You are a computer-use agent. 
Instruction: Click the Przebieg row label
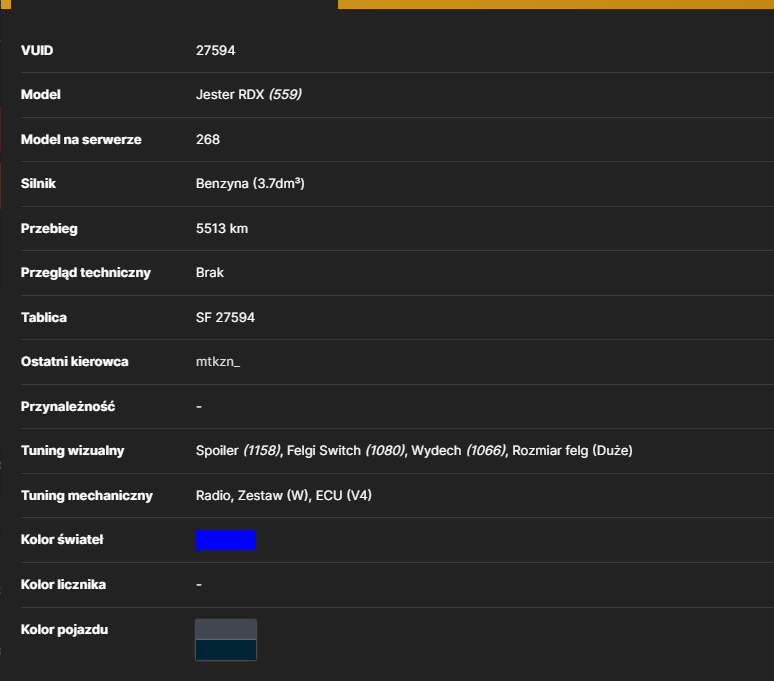(x=49, y=228)
